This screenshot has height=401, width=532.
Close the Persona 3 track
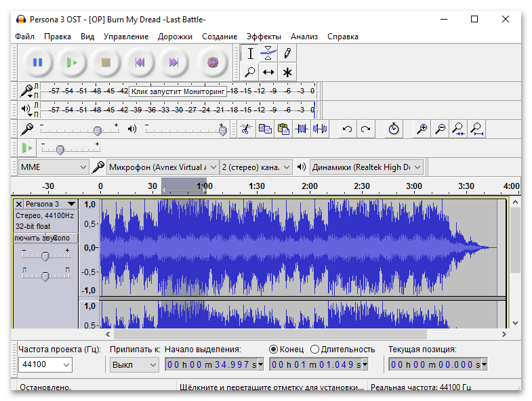(x=19, y=204)
